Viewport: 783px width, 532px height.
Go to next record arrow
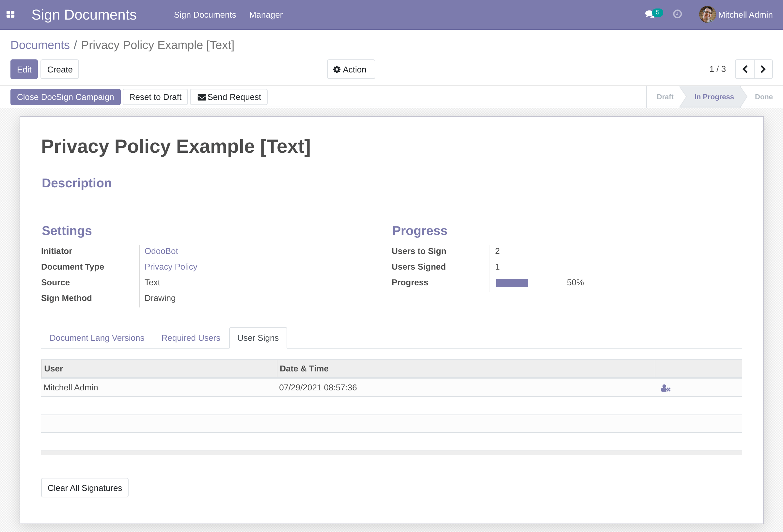763,70
